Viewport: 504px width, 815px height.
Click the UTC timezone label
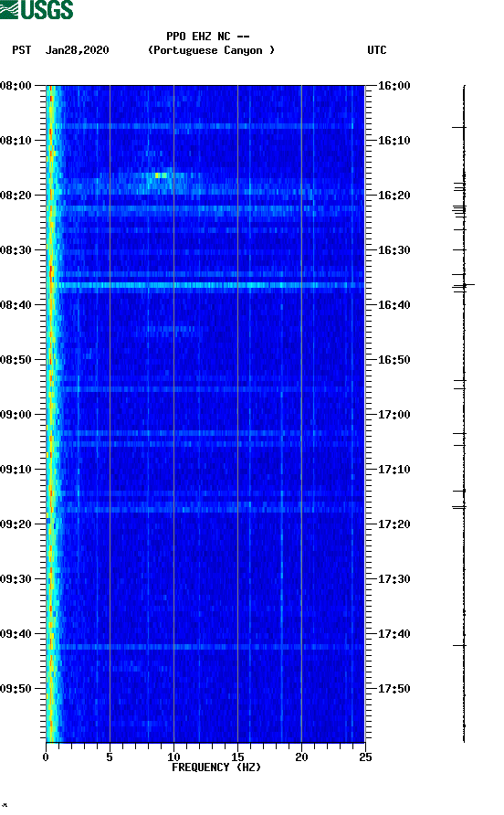click(x=377, y=50)
